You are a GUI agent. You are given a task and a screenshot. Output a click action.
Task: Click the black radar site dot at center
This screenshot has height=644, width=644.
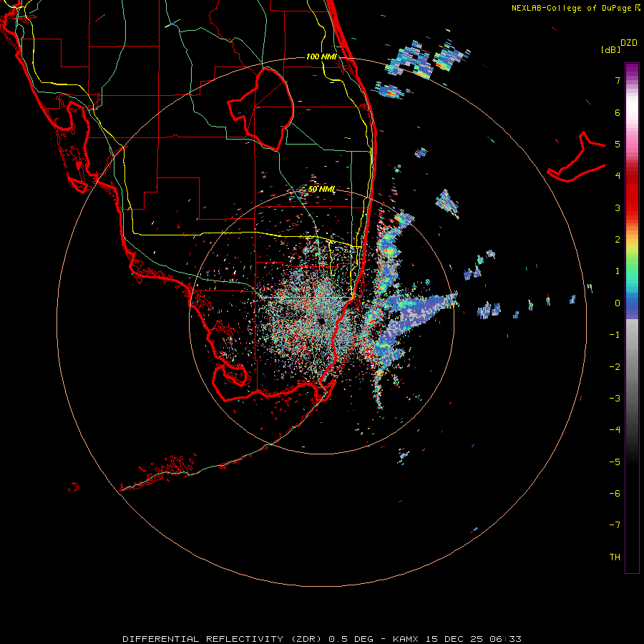point(321,321)
